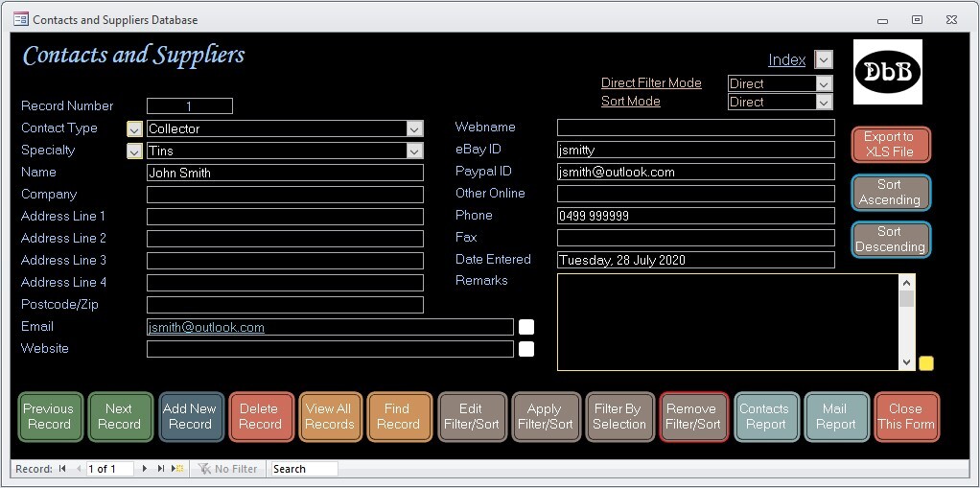Click the Phone field with 0499 999999
Screen dimensions: 980x488
[695, 216]
